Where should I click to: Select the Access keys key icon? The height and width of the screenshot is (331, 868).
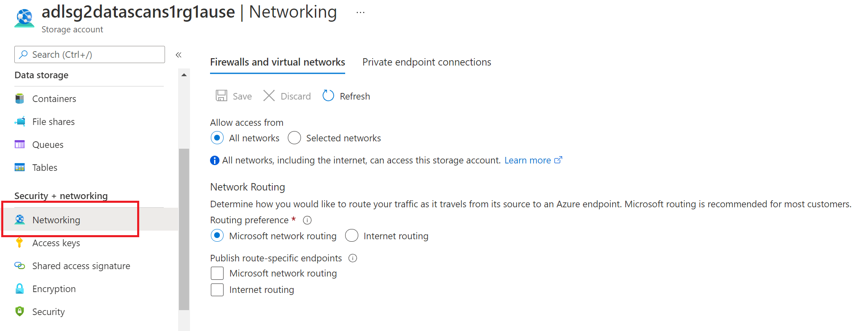[x=19, y=243]
